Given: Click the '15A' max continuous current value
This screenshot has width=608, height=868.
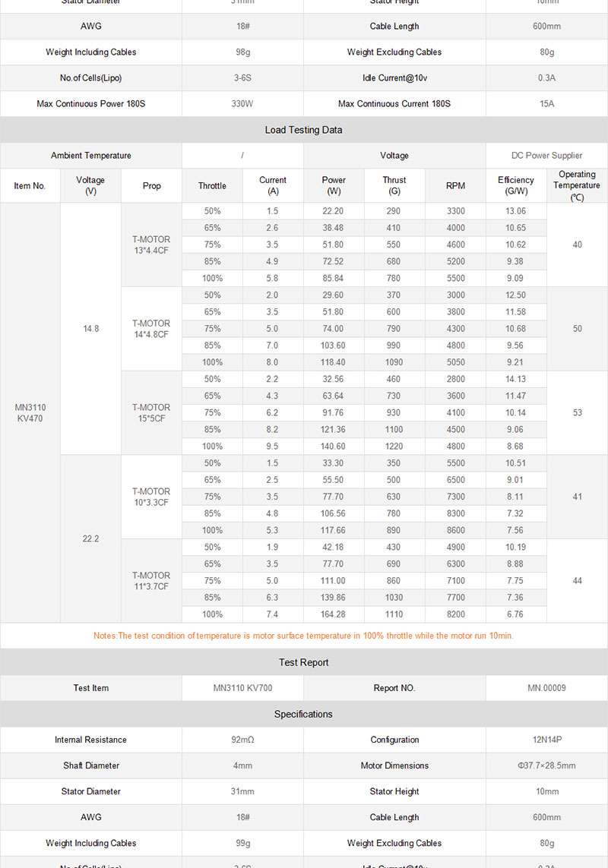Looking at the screenshot, I should point(546,104).
